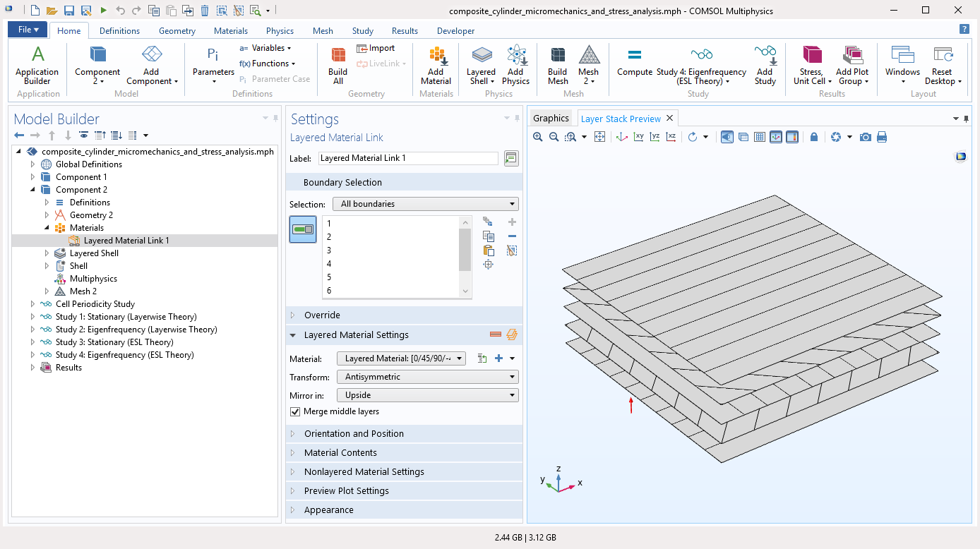980x549 pixels.
Task: Click the Build All geometry icon
Action: pyautogui.click(x=338, y=65)
